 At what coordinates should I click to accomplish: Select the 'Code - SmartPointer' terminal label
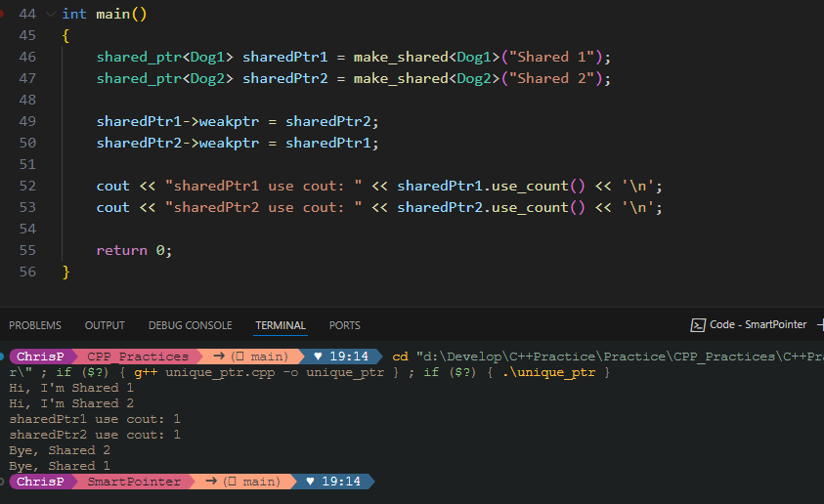pos(758,324)
